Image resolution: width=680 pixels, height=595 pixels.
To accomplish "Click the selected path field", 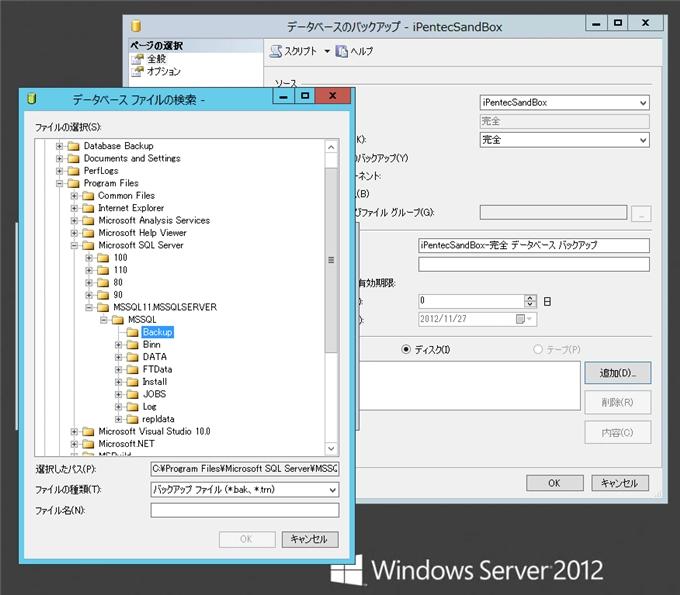I will [245, 469].
